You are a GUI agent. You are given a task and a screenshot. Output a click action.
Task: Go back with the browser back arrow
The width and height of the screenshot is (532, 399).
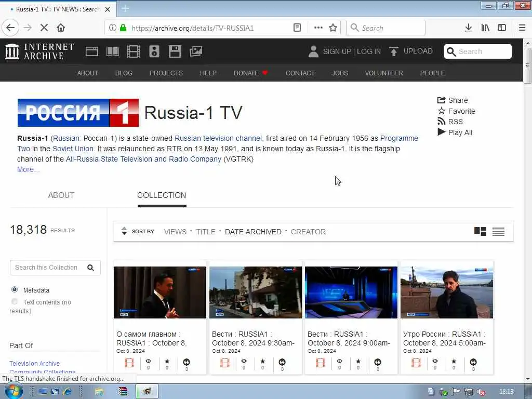10,28
